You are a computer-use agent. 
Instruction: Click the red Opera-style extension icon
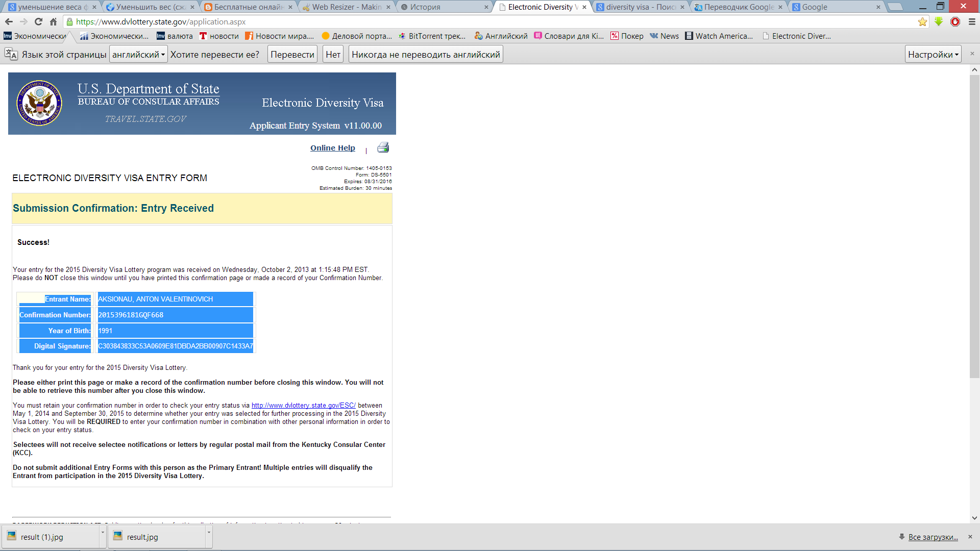(x=955, y=21)
